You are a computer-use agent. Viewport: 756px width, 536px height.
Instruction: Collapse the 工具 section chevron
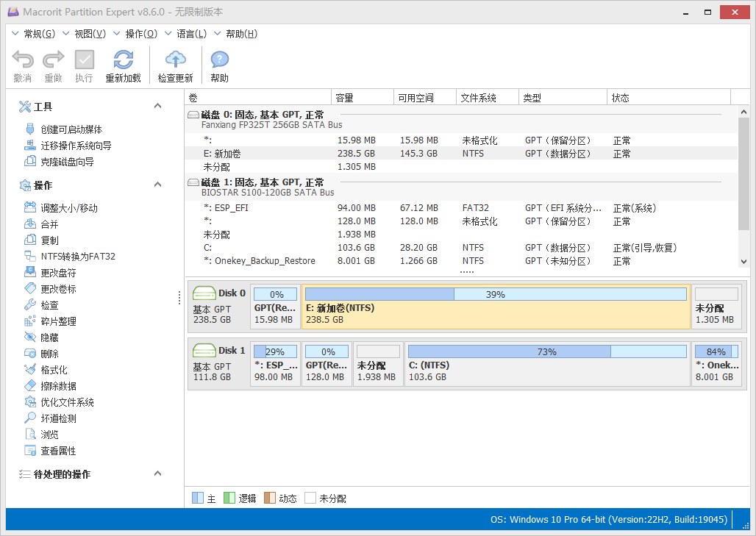tap(157, 106)
